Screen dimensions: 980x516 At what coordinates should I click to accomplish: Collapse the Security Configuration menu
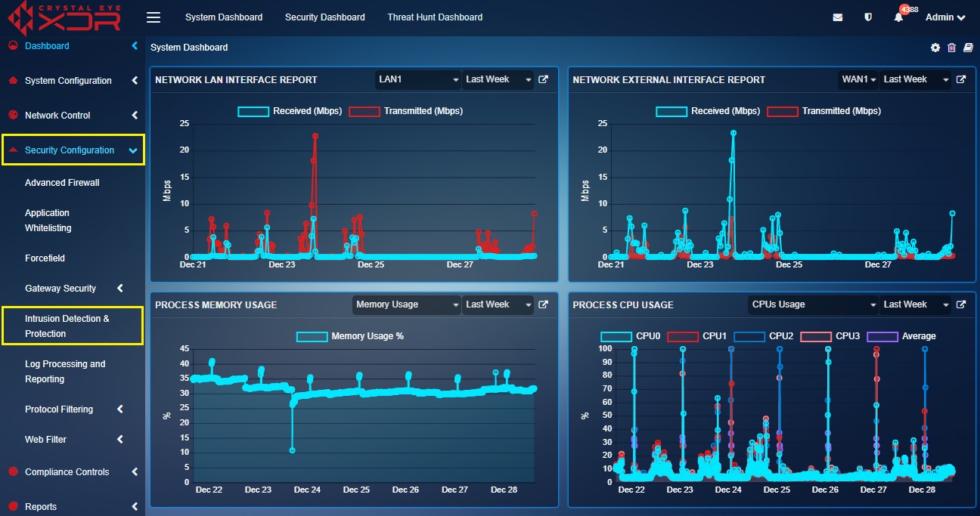click(134, 150)
